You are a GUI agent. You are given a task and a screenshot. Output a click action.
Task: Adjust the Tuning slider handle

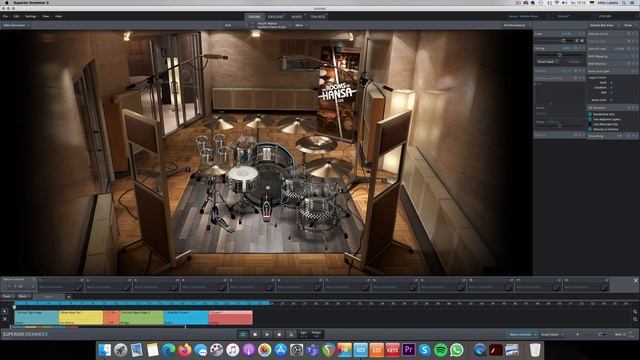(x=560, y=55)
